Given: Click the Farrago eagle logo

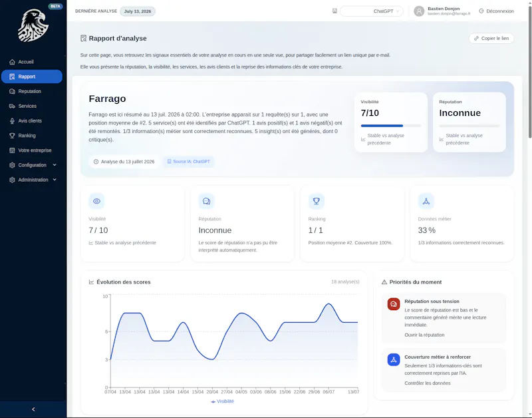Looking at the screenshot, I should [x=33, y=25].
